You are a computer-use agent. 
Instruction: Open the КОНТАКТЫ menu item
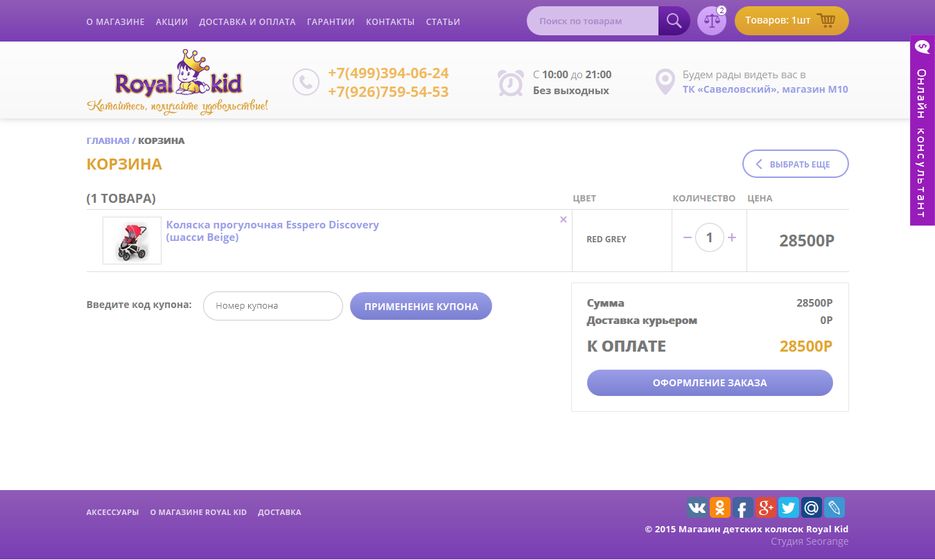(x=390, y=21)
